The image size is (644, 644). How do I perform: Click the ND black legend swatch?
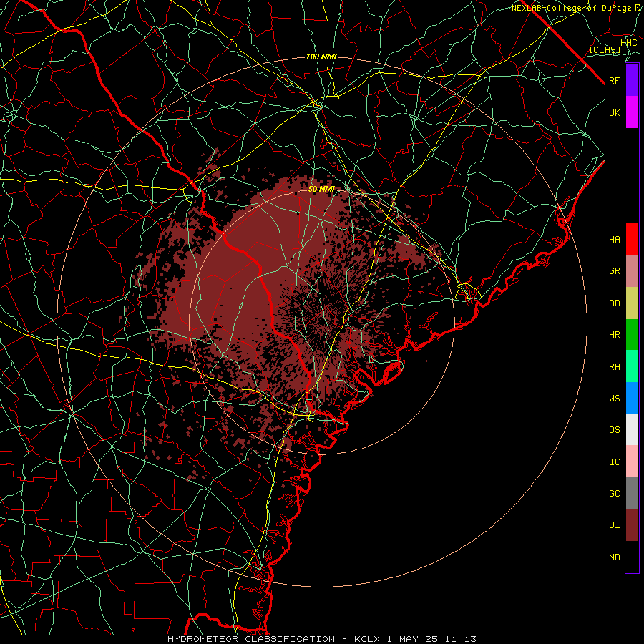pyautogui.click(x=632, y=557)
